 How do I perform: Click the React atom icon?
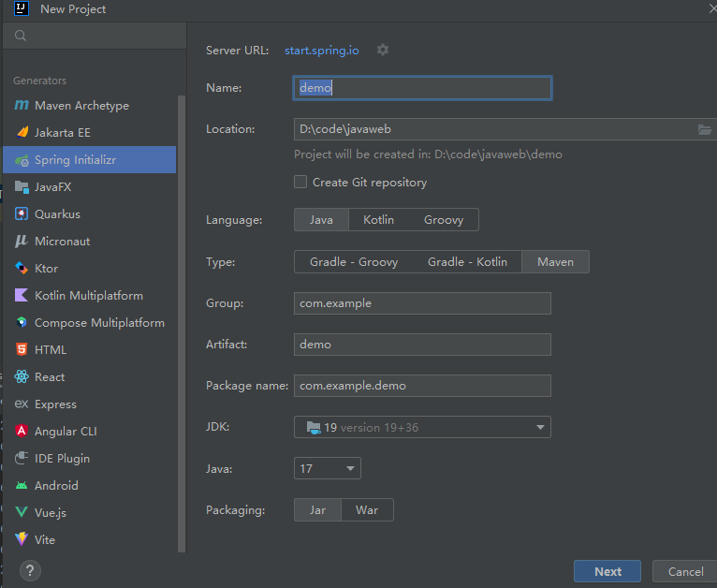22,376
